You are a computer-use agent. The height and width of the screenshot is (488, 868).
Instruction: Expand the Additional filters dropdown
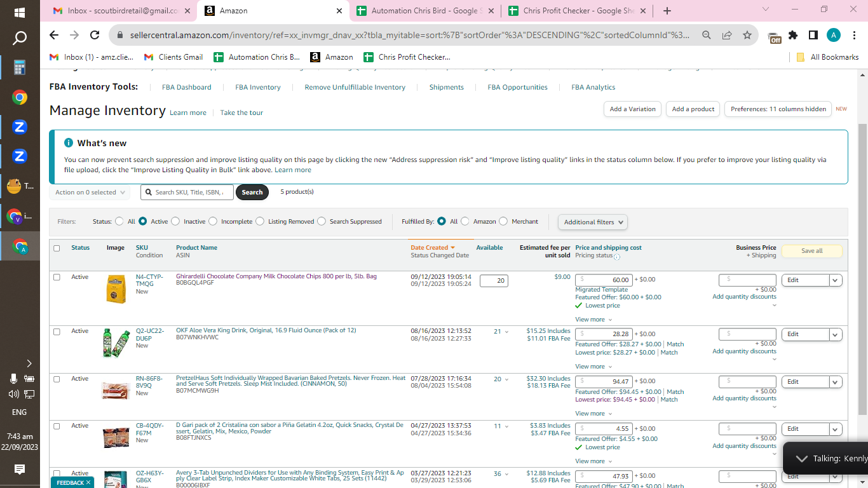click(592, 222)
